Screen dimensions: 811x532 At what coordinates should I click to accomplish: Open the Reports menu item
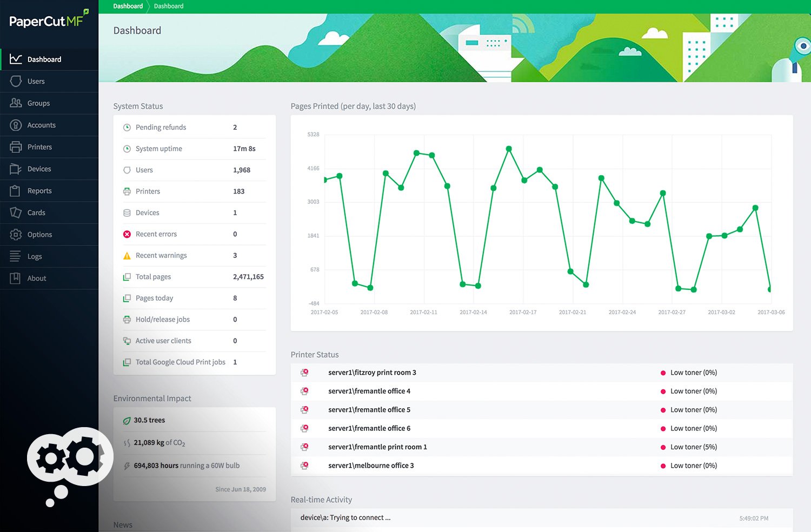(x=39, y=191)
